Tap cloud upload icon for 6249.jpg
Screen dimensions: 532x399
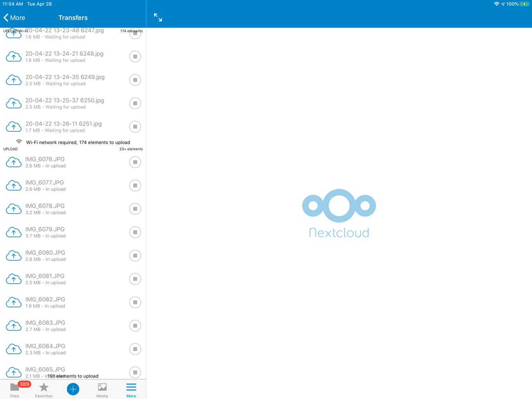(x=14, y=80)
